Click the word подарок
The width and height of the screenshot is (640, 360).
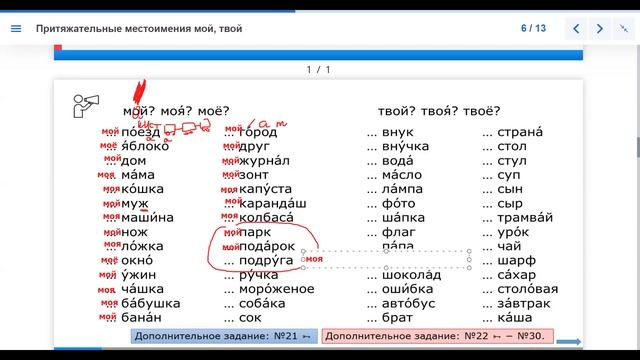[x=267, y=246]
